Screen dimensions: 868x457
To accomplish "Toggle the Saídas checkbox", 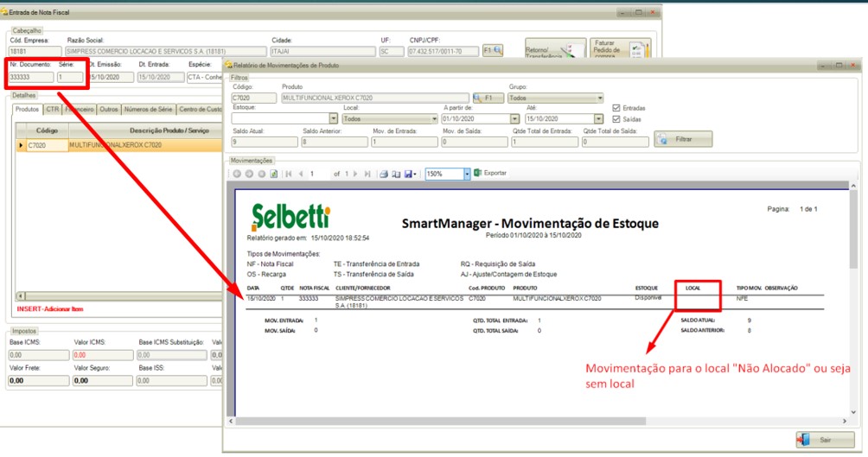I will [616, 119].
